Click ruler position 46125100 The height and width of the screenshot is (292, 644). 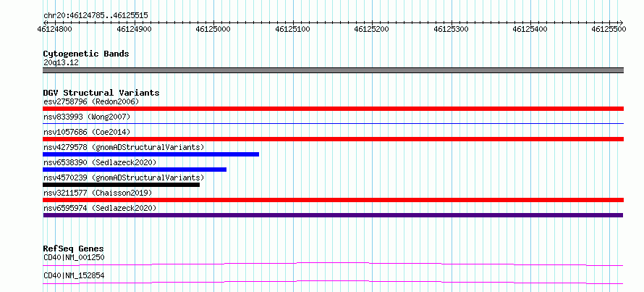pos(292,29)
